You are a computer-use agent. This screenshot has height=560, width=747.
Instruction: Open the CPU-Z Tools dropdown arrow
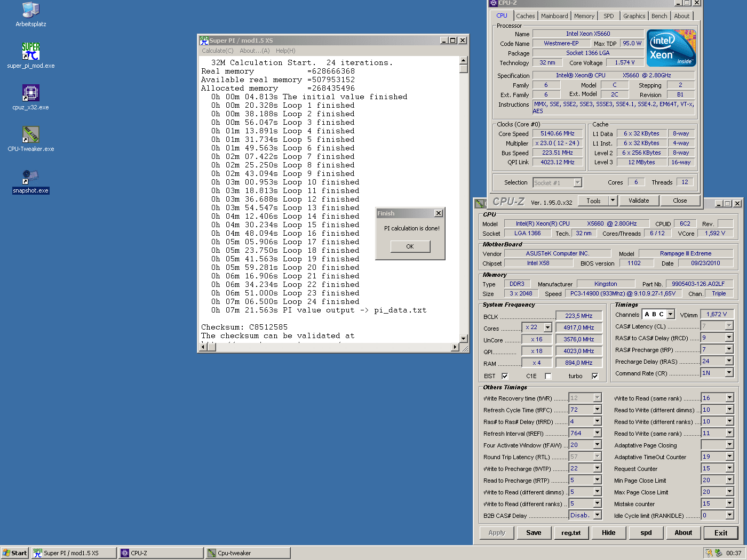pos(613,201)
